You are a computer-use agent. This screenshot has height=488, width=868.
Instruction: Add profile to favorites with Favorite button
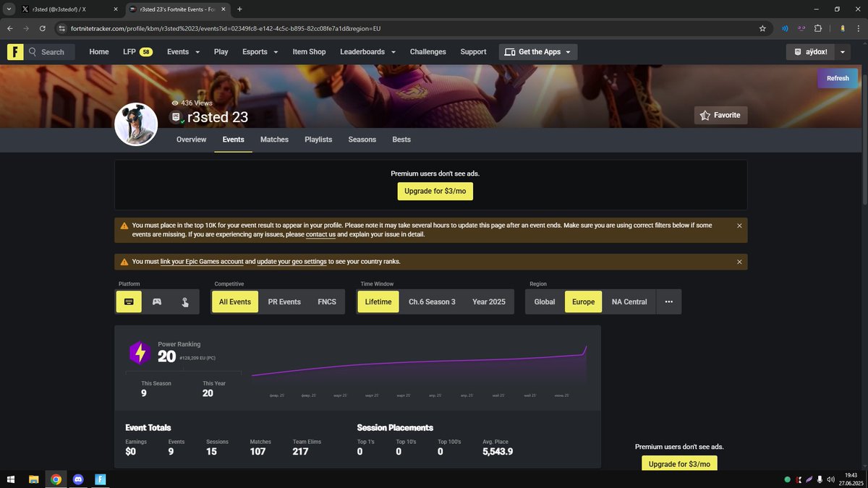click(720, 115)
